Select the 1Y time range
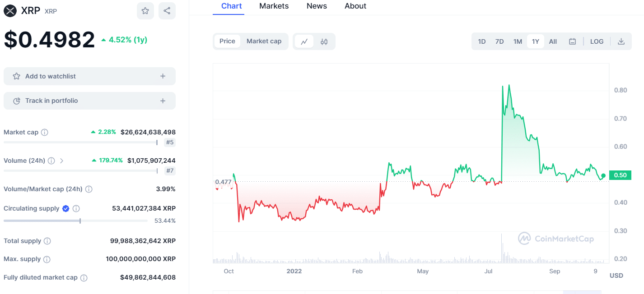Screen dimensions: 644x294 click(536, 41)
